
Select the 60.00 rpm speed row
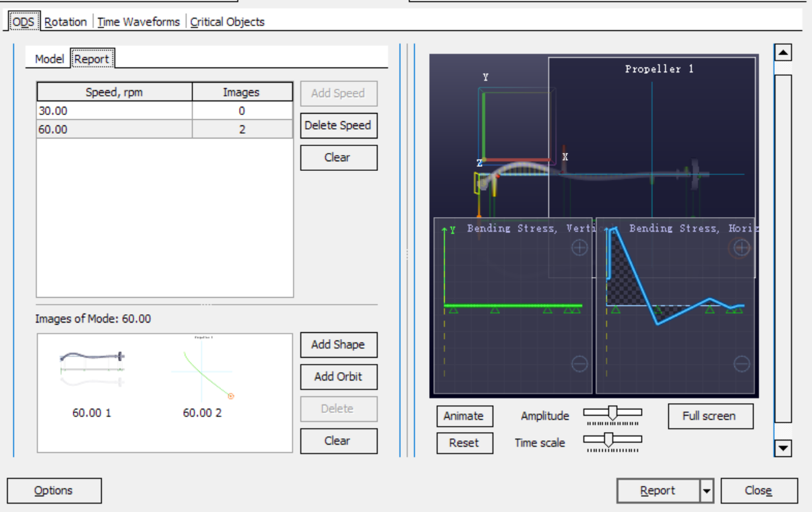[165, 130]
